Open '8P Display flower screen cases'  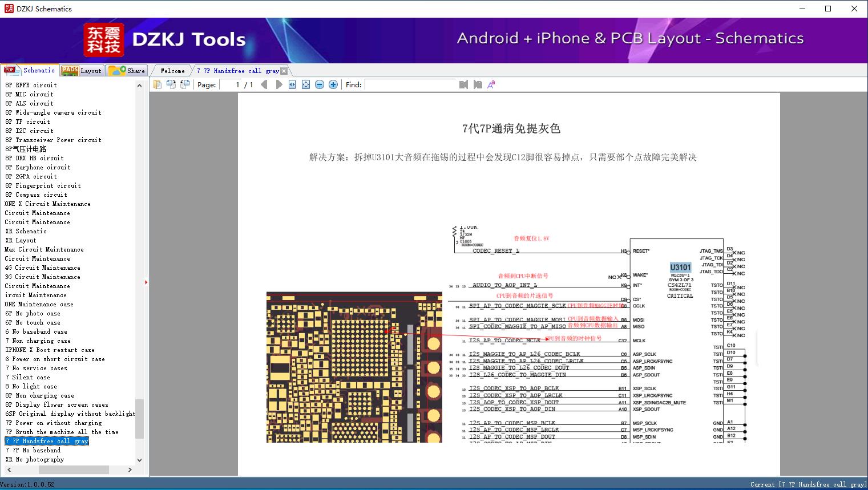pos(56,404)
